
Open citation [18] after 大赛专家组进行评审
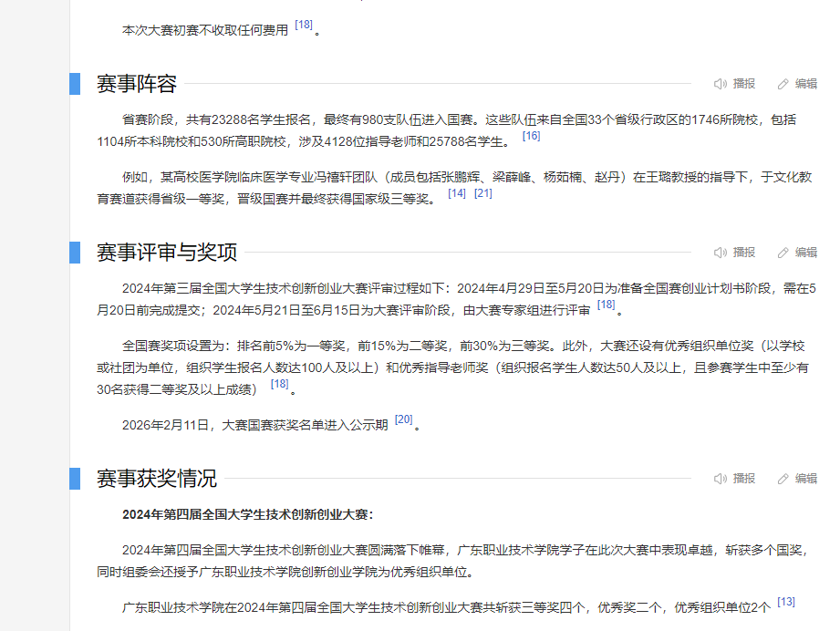point(606,305)
